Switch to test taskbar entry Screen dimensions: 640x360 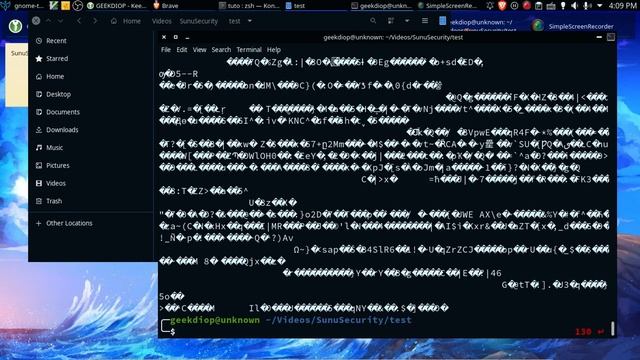[295, 6]
